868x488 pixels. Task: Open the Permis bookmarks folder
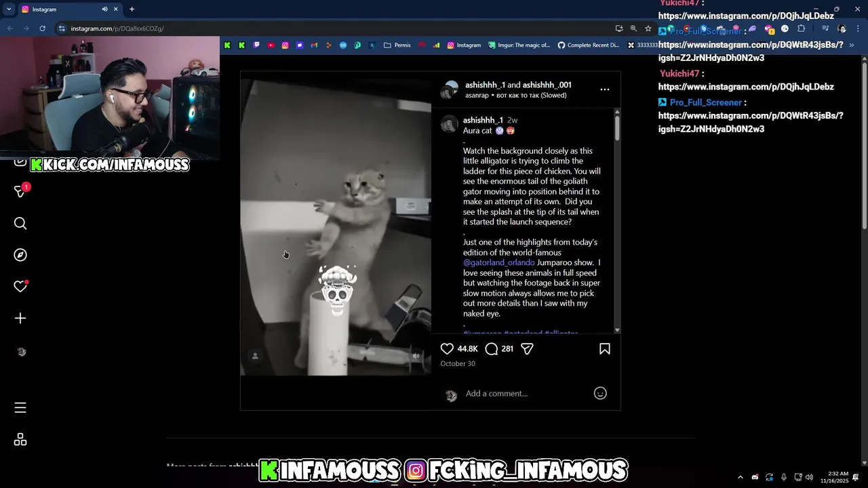(x=397, y=45)
